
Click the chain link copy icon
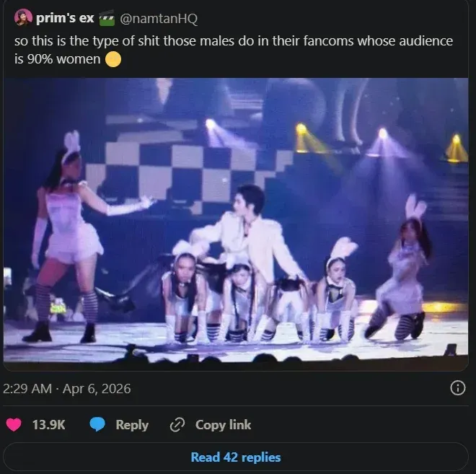(177, 425)
